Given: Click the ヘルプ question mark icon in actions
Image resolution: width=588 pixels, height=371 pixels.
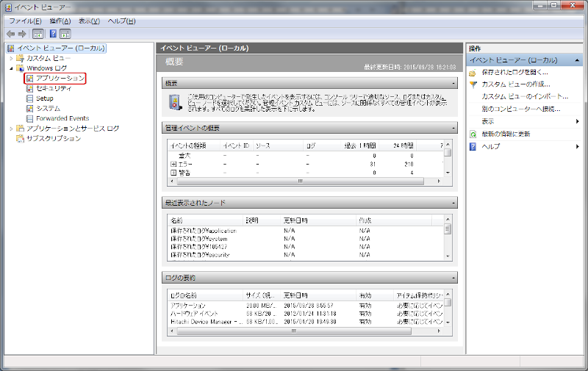Looking at the screenshot, I should point(473,146).
